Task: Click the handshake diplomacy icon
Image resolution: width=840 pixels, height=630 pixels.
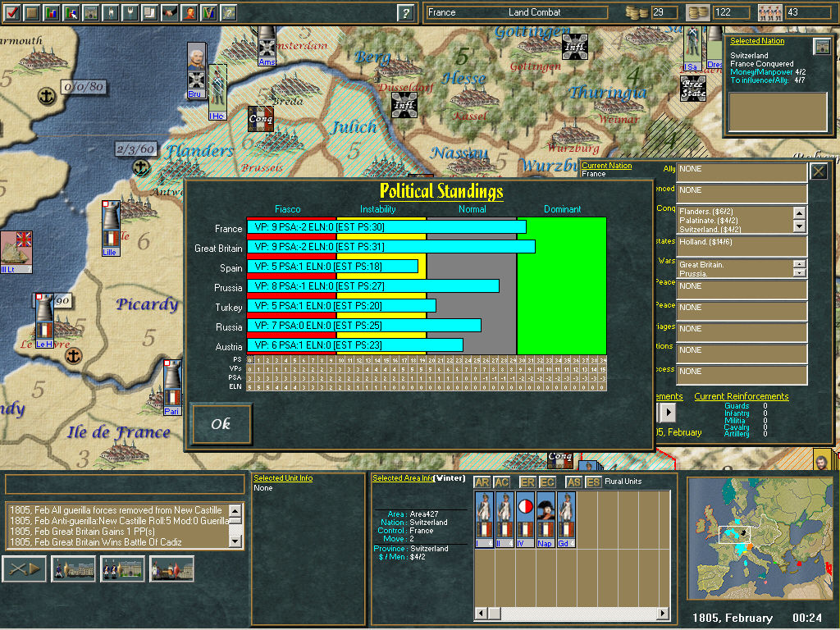Action: (x=170, y=13)
